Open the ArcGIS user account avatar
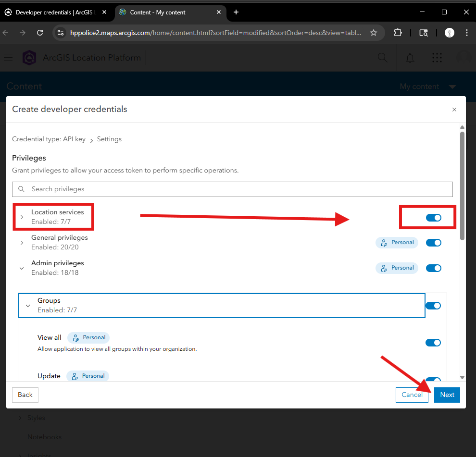This screenshot has width=476, height=457. [x=464, y=57]
